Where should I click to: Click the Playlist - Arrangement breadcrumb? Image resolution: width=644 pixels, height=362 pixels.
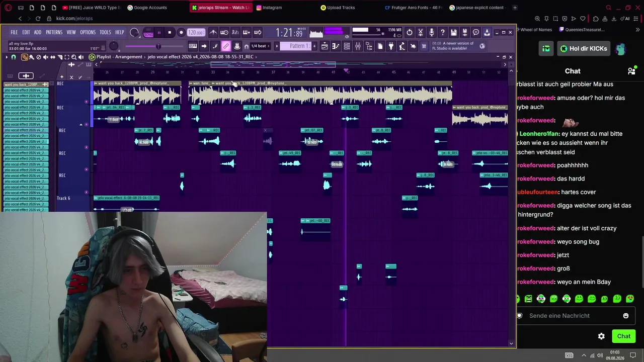coord(119,57)
